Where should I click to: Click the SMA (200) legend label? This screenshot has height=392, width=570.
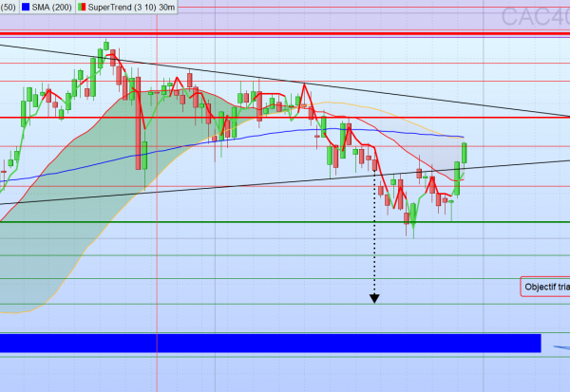pyautogui.click(x=51, y=7)
